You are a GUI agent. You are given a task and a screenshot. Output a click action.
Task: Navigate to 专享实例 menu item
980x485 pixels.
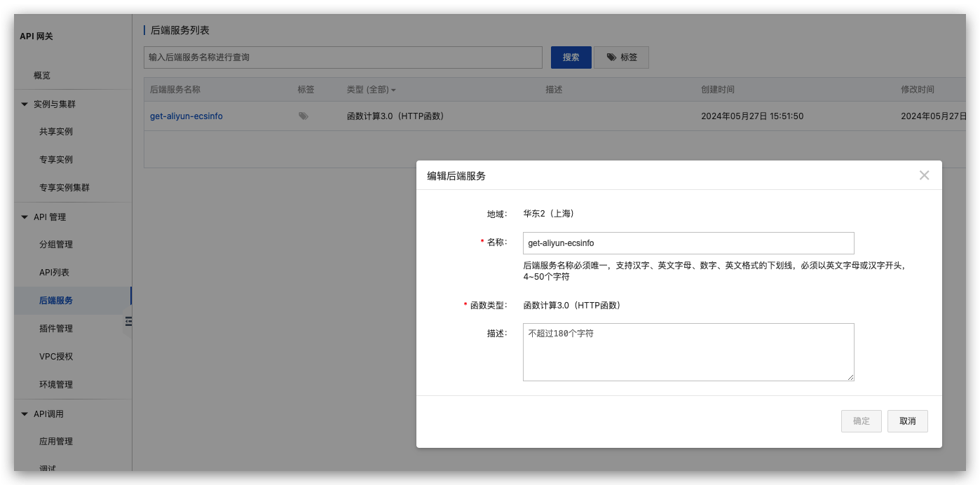point(56,160)
